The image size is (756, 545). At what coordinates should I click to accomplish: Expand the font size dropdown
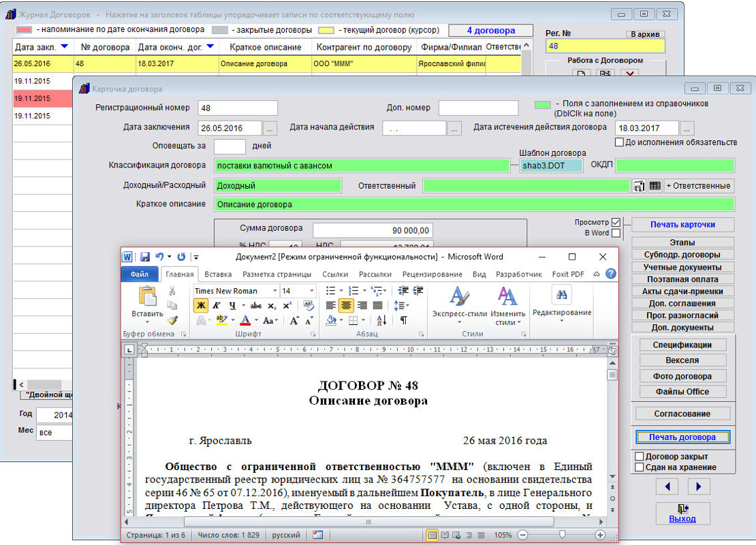click(311, 291)
